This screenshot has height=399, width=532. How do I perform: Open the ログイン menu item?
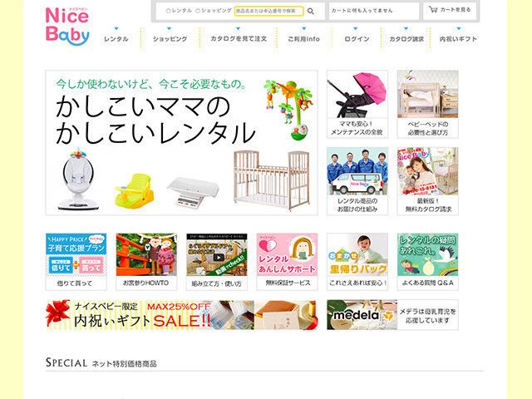click(x=357, y=39)
